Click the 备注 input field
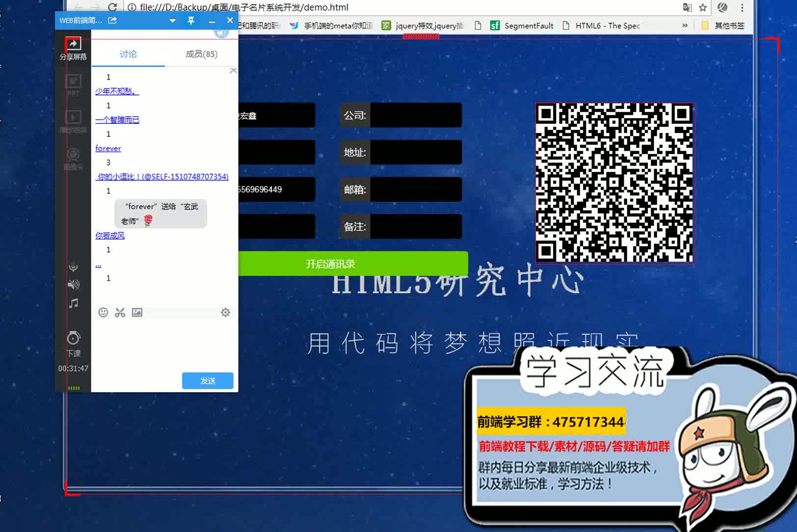The image size is (797, 532). 416,226
